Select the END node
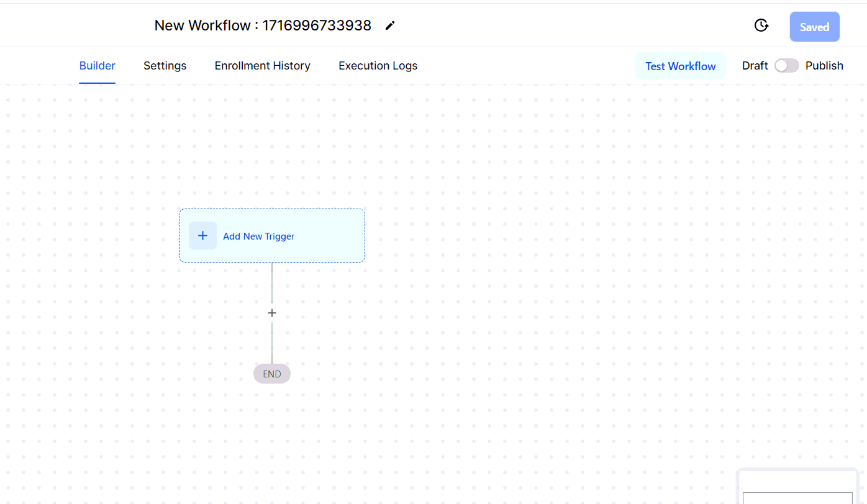 click(272, 374)
